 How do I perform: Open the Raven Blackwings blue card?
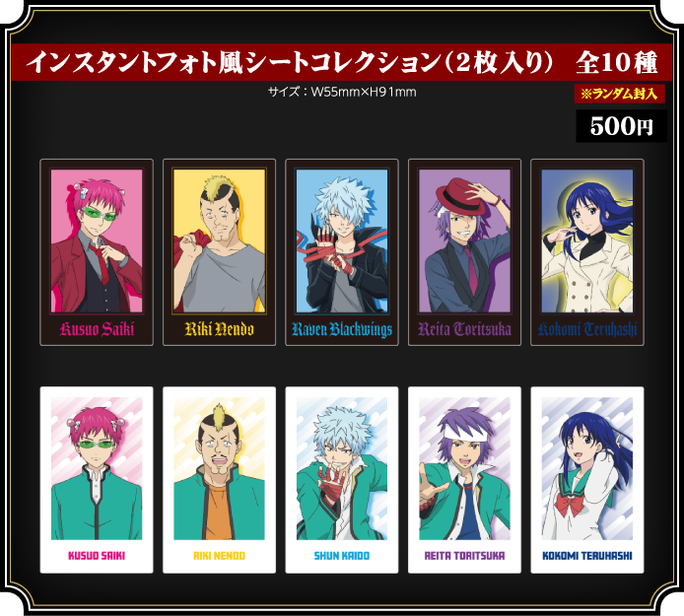coord(342,252)
